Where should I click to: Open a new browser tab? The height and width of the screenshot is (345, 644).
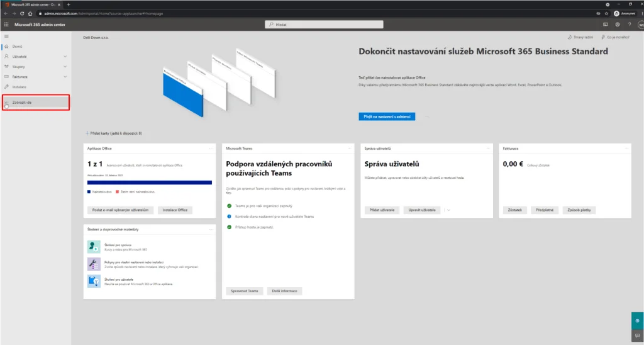[x=69, y=4]
